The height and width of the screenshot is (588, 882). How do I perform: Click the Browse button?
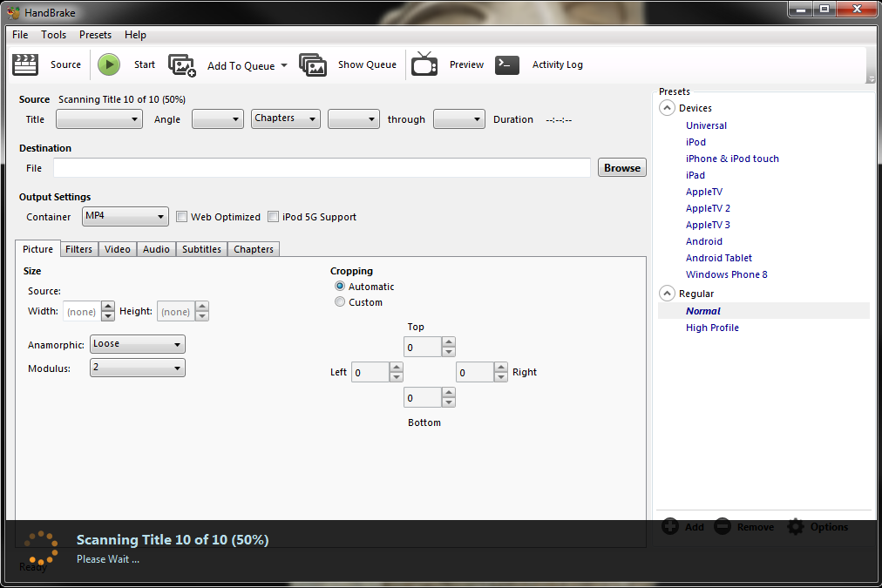621,168
